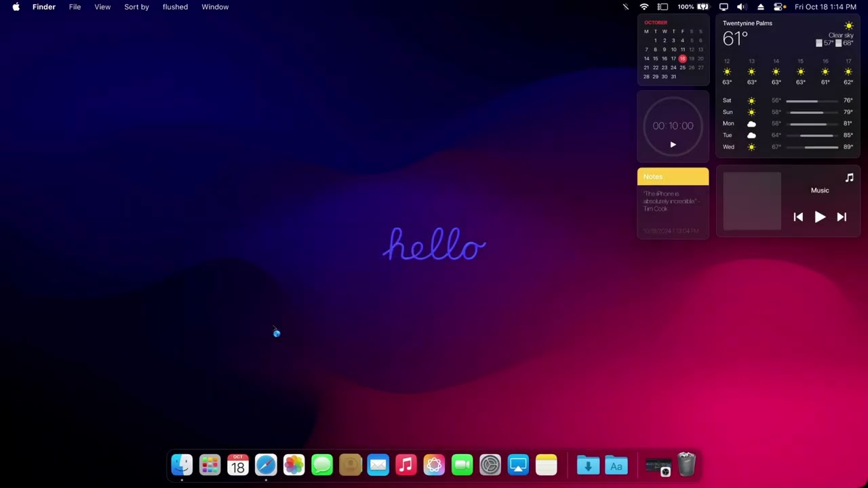The height and width of the screenshot is (488, 868).
Task: Open the Tim Cook quote note
Action: point(671,201)
